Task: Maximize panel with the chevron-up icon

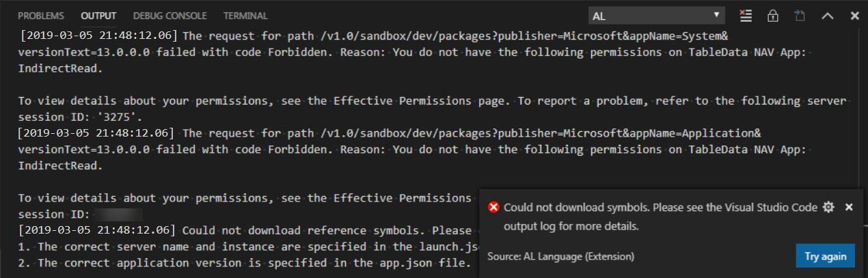Action: point(828,16)
